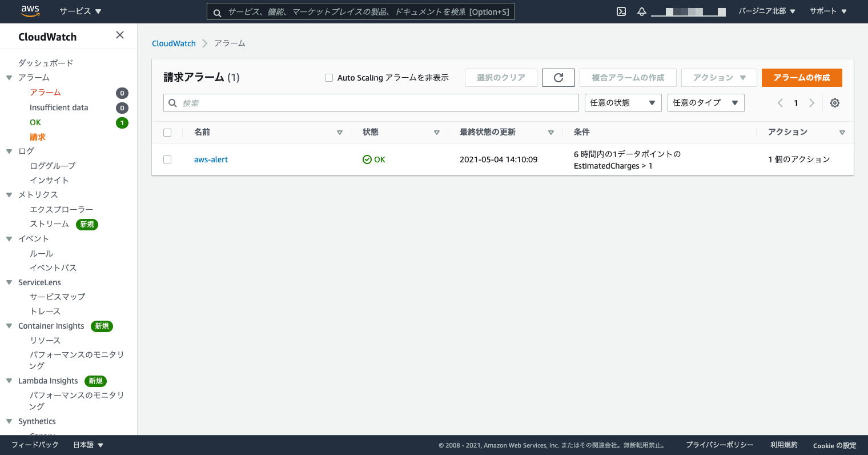
Task: Collapse the メトリクス sidebar section
Action: (9, 195)
